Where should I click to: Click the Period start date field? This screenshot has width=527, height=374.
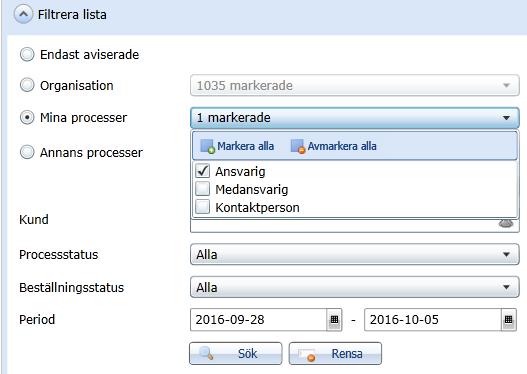coord(258,320)
